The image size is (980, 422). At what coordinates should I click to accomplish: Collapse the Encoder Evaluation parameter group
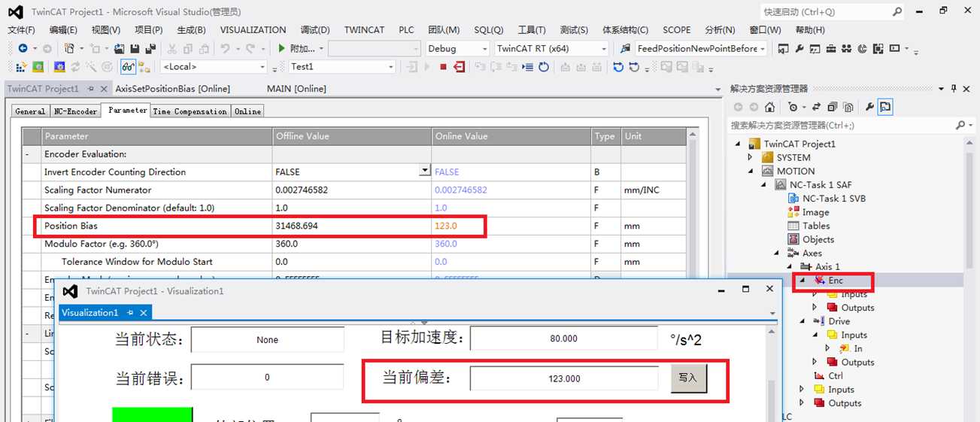pos(27,154)
